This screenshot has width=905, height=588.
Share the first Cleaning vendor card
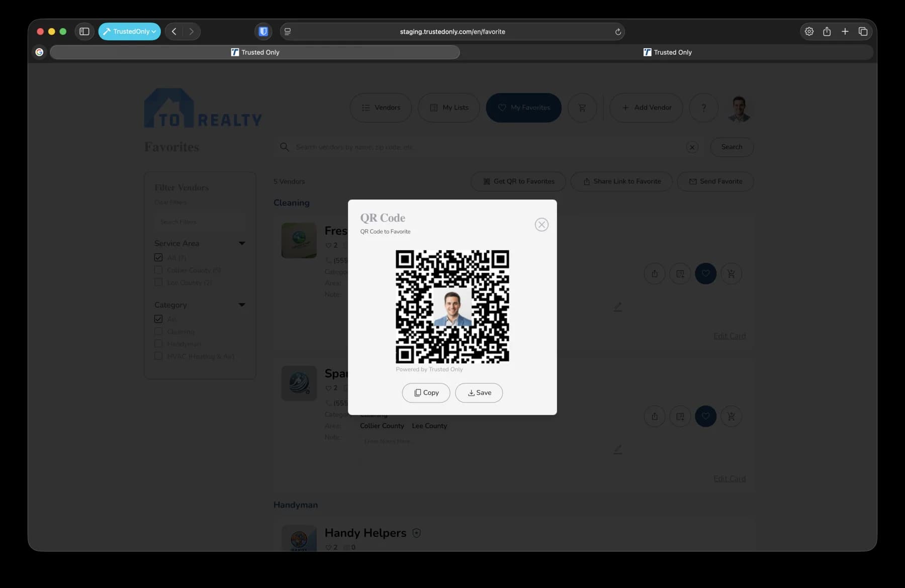point(655,274)
